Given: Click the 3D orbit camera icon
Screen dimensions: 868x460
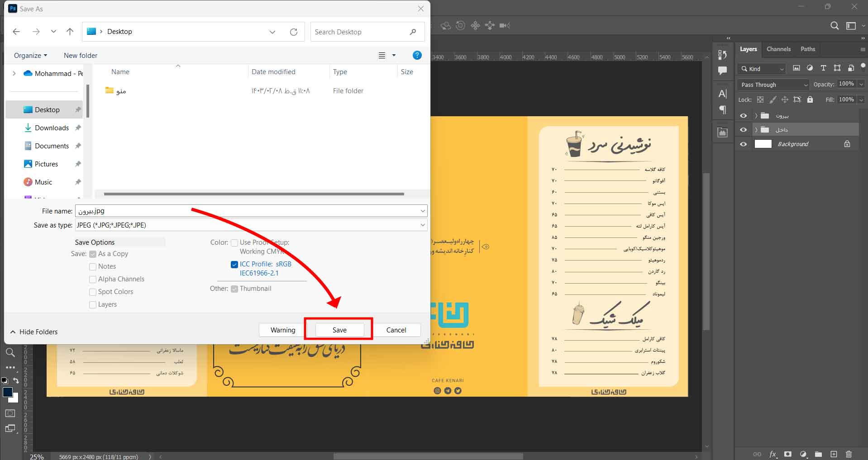Looking at the screenshot, I should [446, 26].
